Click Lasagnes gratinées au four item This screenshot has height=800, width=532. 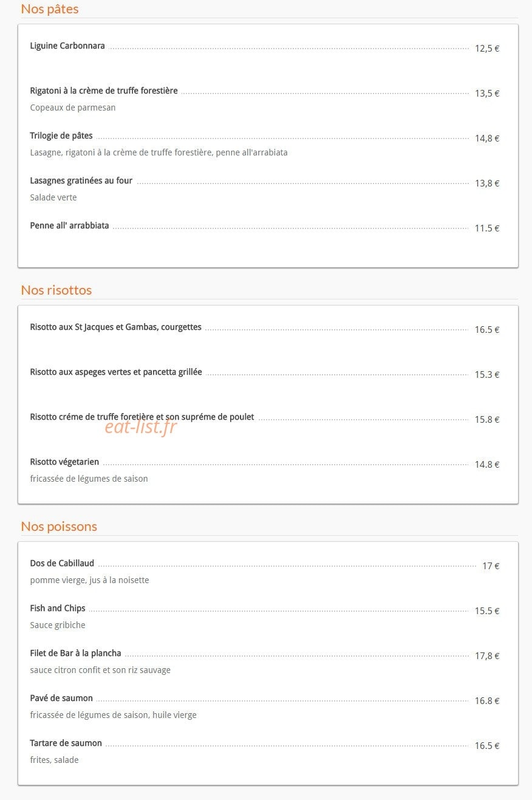pyautogui.click(x=81, y=180)
